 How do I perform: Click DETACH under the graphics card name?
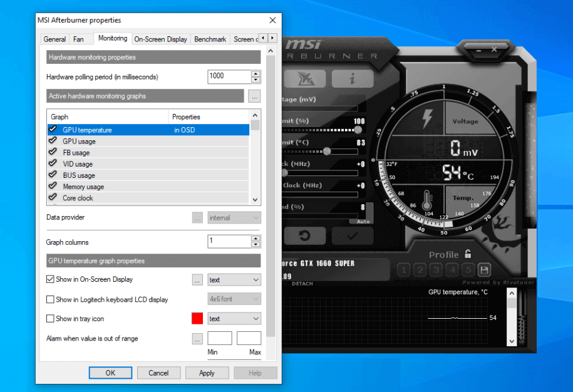(x=302, y=284)
